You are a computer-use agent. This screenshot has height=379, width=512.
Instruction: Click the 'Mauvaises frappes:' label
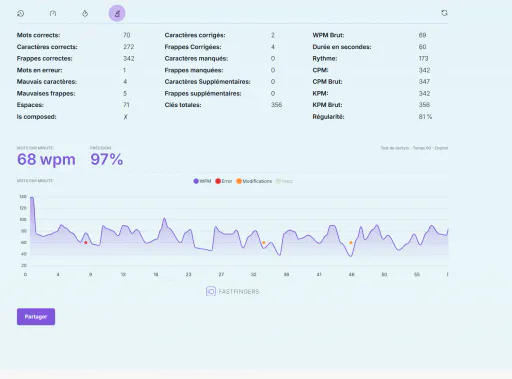point(46,93)
